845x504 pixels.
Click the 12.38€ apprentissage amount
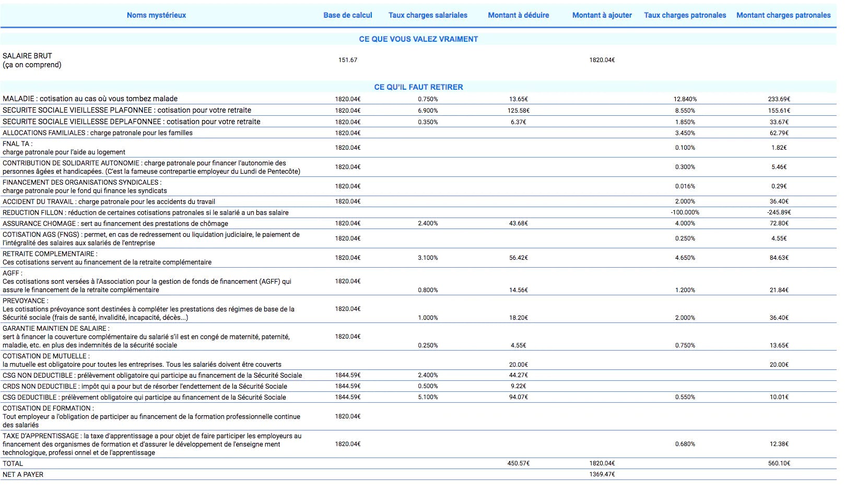pos(779,444)
